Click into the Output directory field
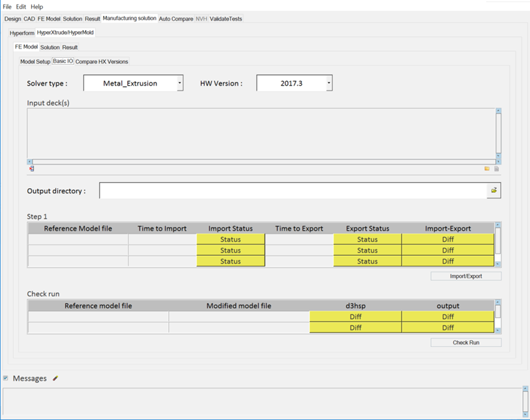This screenshot has width=530, height=420. [293, 191]
